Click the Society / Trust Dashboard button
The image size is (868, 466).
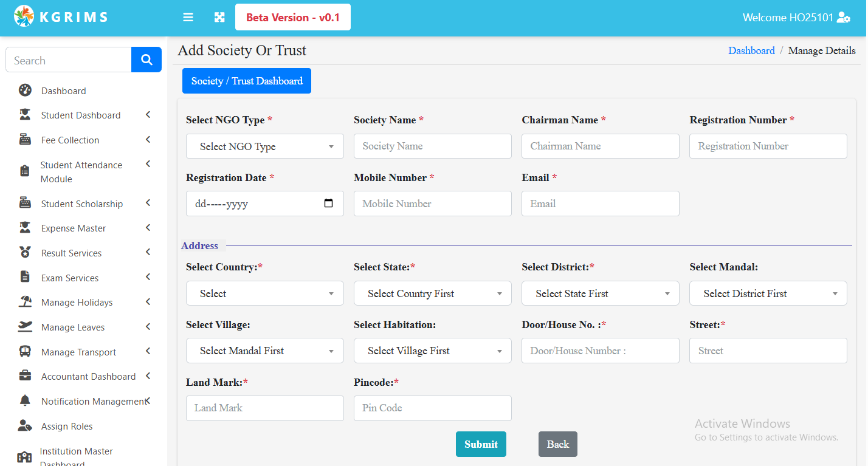pos(247,81)
